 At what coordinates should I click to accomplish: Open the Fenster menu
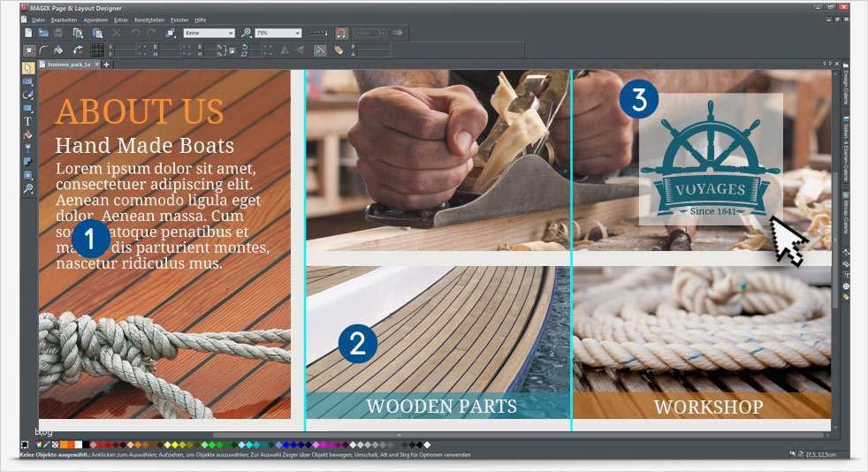pos(179,19)
